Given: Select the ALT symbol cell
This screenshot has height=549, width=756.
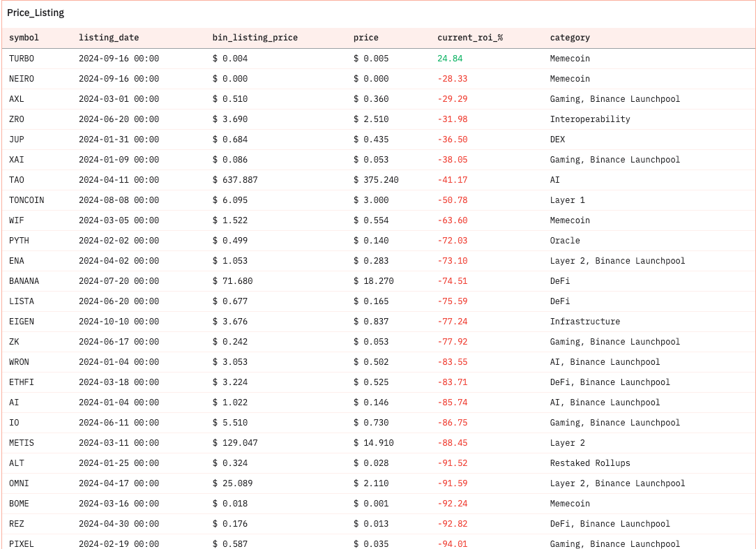Looking at the screenshot, I should (x=17, y=464).
